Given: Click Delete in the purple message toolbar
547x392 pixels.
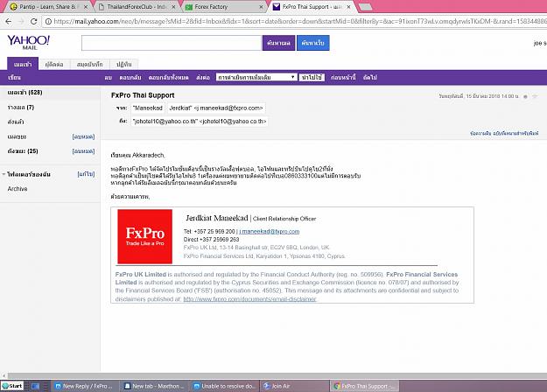Looking at the screenshot, I should [109, 77].
